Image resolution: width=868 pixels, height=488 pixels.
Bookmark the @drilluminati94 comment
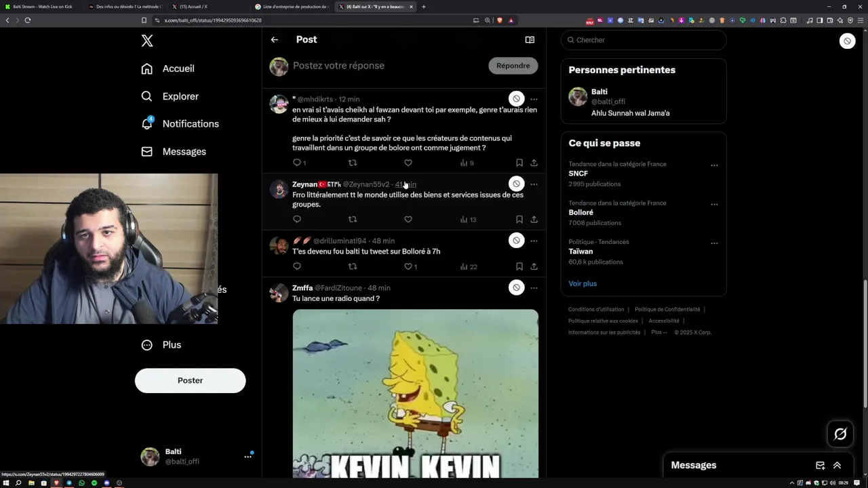[519, 266]
